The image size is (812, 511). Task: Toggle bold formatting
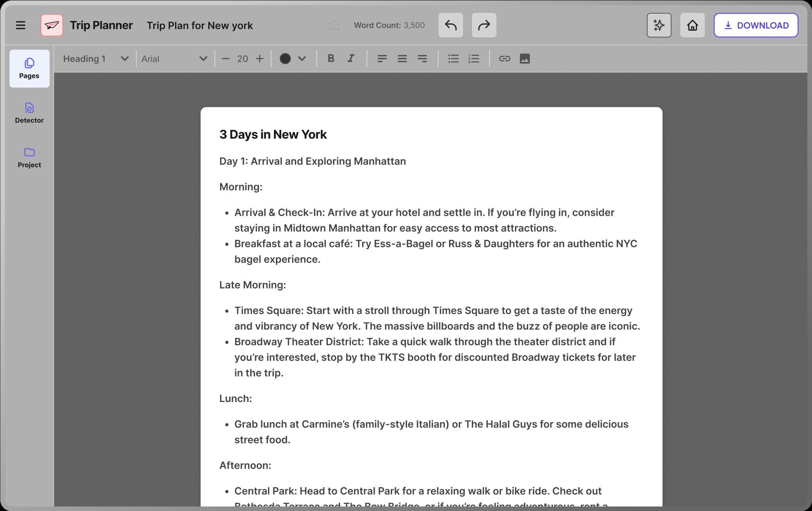click(331, 59)
